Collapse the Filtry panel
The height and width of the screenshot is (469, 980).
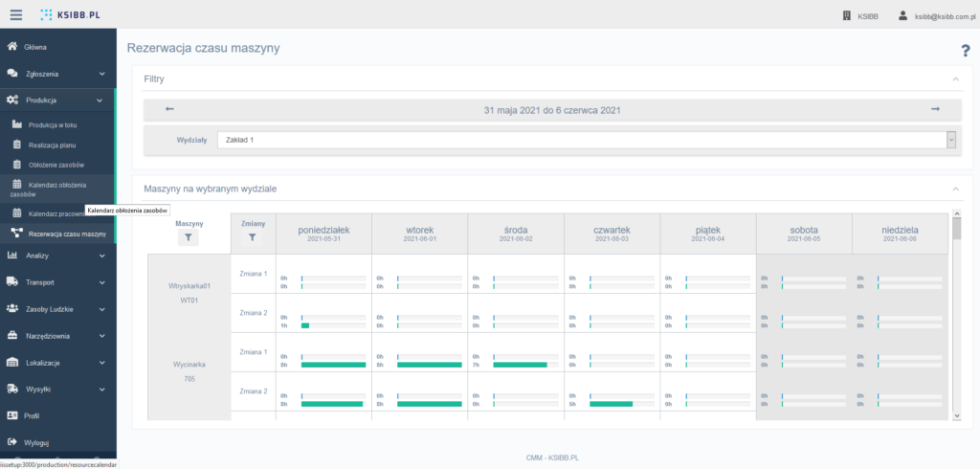954,78
